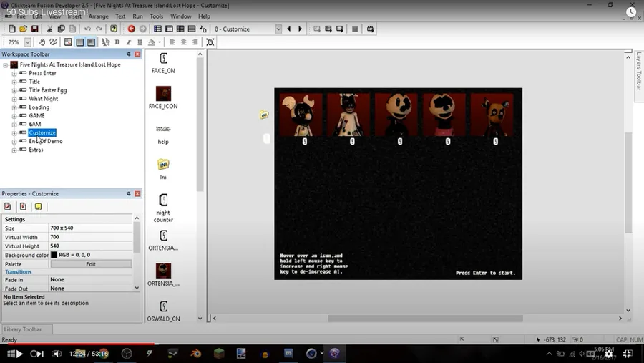Toggle align right text option
This screenshot has height=363, width=644.
coord(195,42)
